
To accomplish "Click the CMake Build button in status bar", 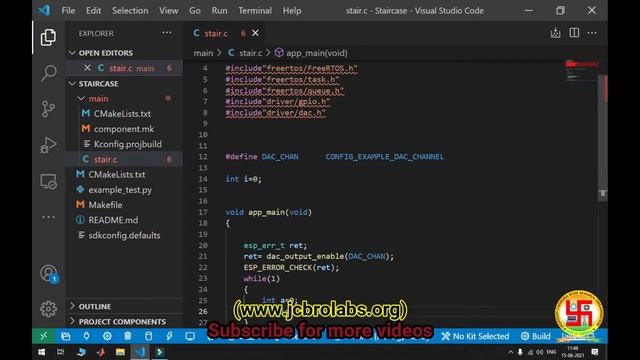I will tap(536, 336).
